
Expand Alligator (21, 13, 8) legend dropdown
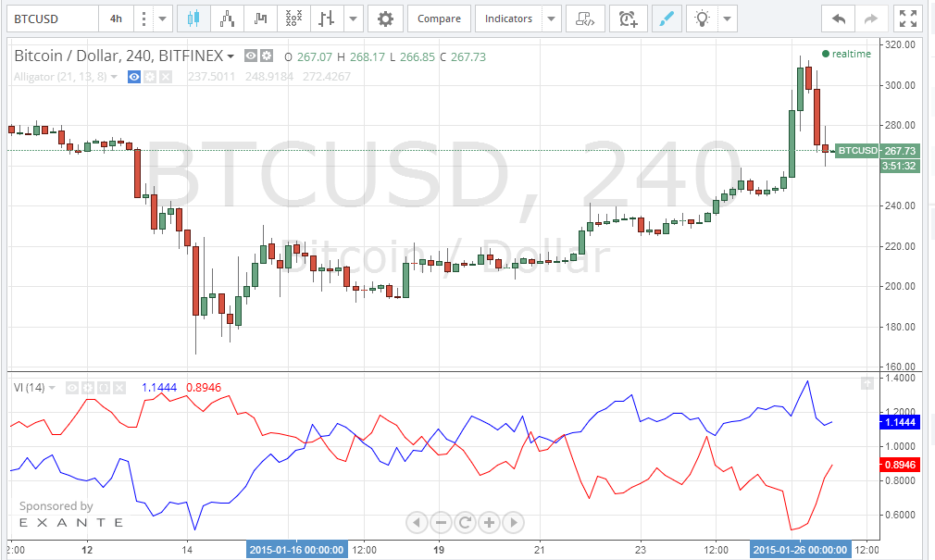[114, 76]
